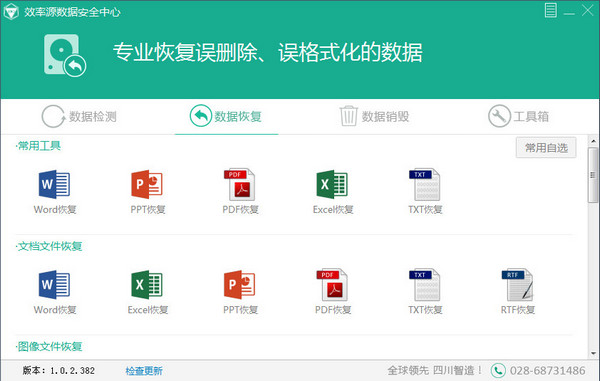Open PPT恢复 under 文档文件恢复
600x381 pixels.
(240, 291)
